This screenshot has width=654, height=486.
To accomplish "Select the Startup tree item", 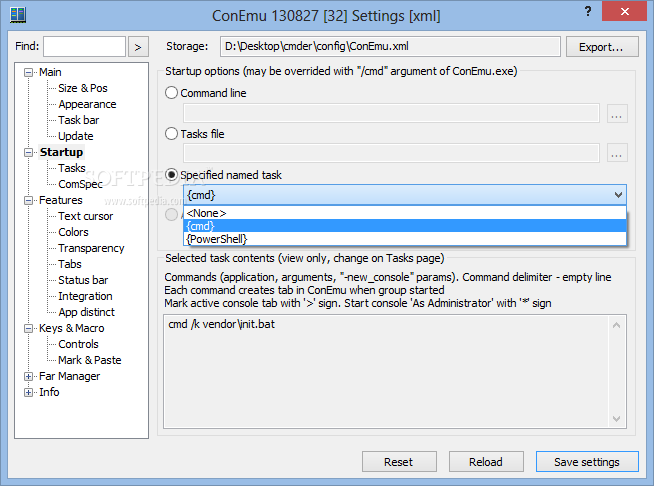I will pyautogui.click(x=61, y=152).
